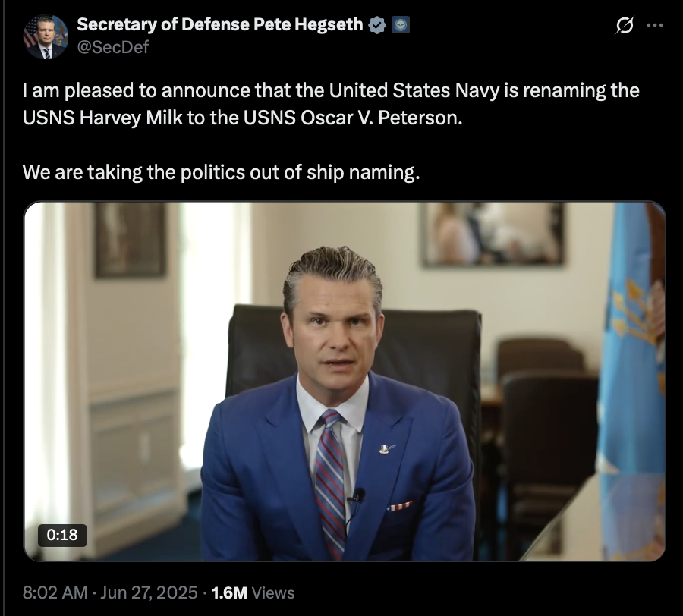
Task: Open Secretary of Defense Pete Hegseth's profile name
Action: point(220,24)
